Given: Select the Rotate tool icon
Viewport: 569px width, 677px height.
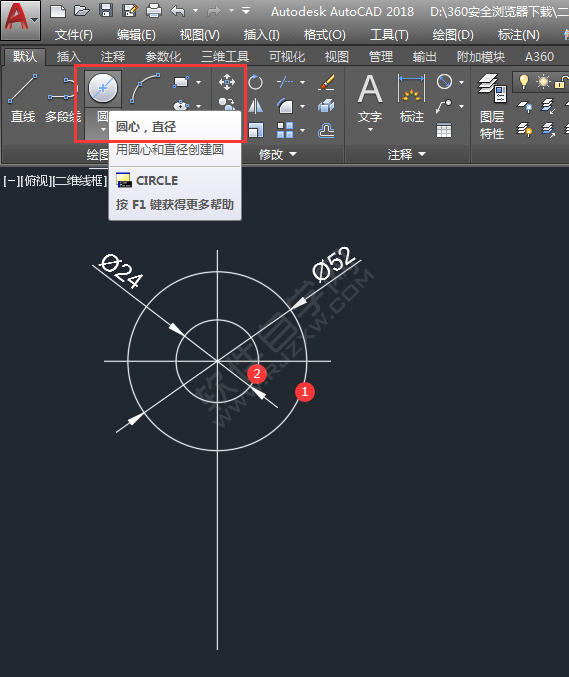Looking at the screenshot, I should tap(256, 82).
